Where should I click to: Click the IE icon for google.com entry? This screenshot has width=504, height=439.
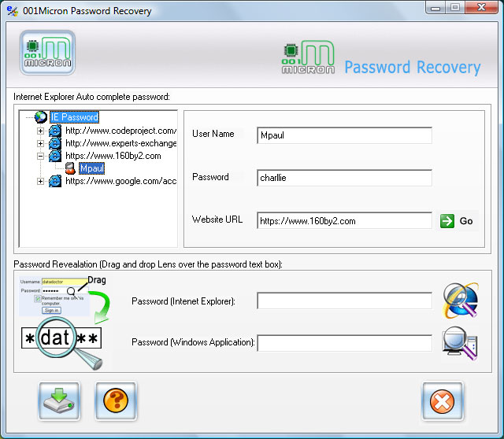[x=55, y=181]
